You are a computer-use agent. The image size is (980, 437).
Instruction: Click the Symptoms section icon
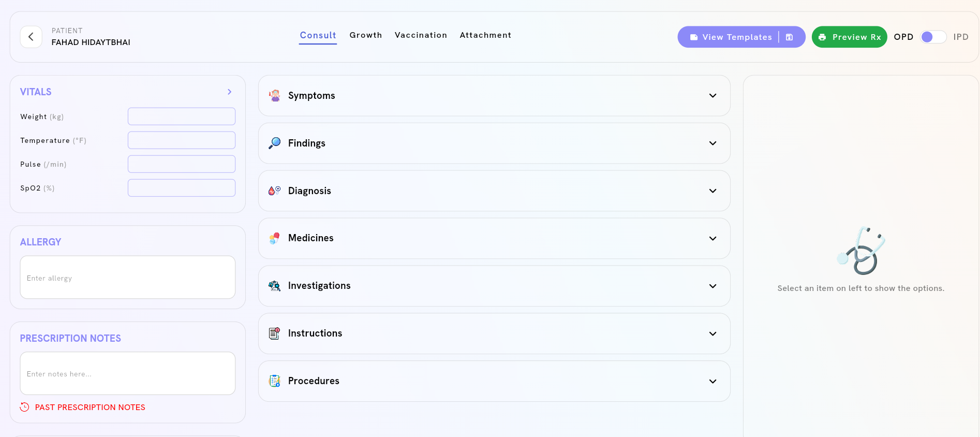click(274, 96)
